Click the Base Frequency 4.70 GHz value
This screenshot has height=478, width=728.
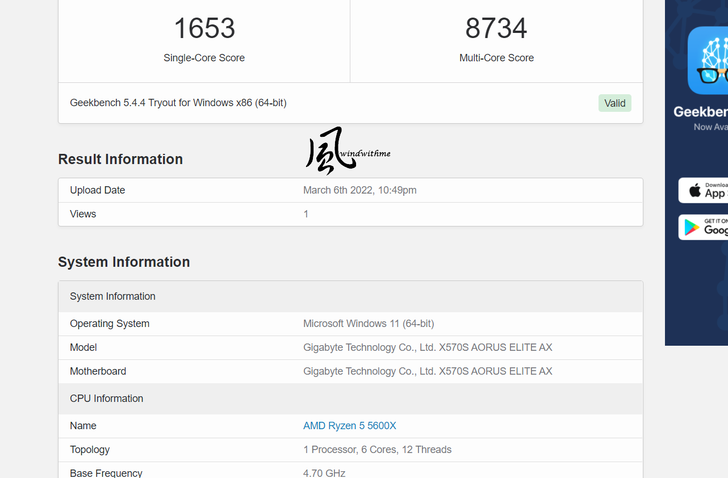(x=324, y=473)
